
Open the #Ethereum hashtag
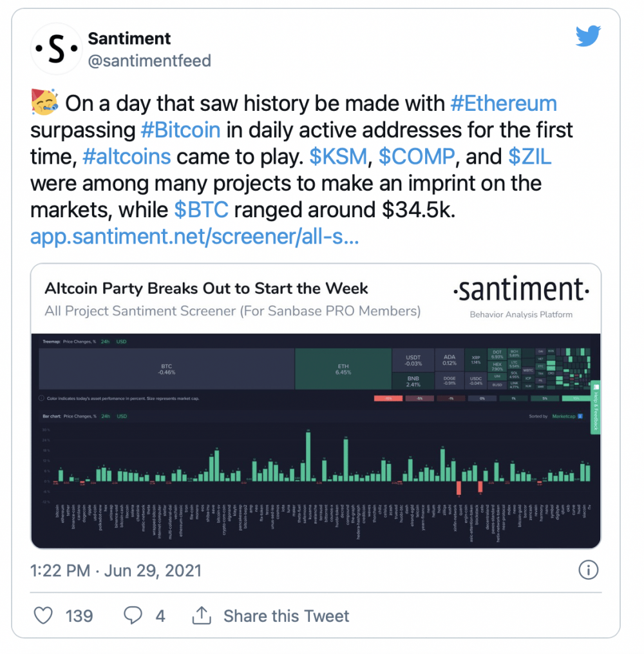pyautogui.click(x=504, y=104)
